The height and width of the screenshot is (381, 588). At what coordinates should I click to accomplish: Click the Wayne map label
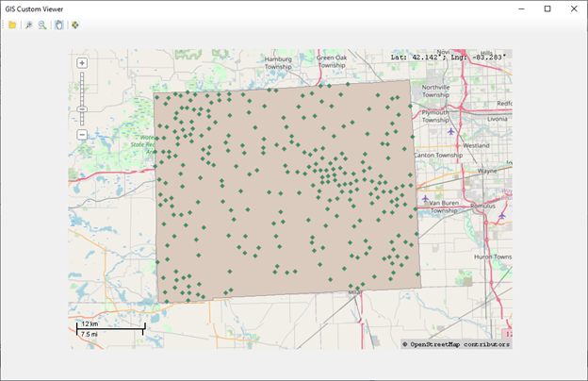(487, 171)
